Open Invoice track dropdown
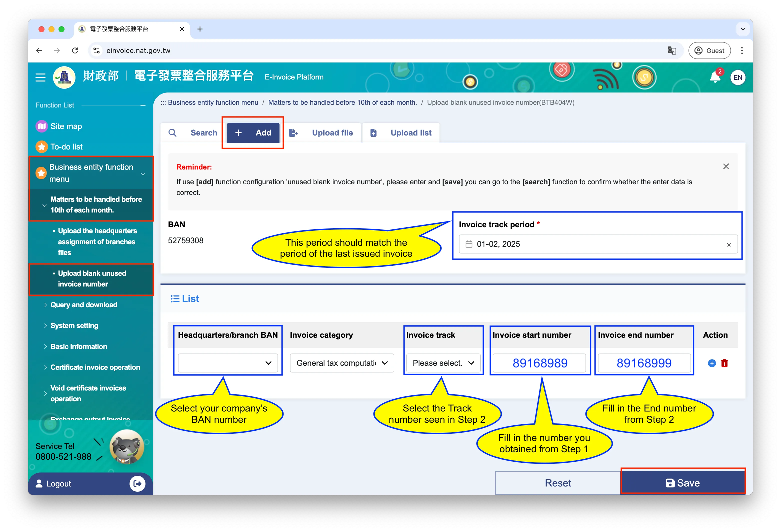This screenshot has height=532, width=781. pos(443,363)
